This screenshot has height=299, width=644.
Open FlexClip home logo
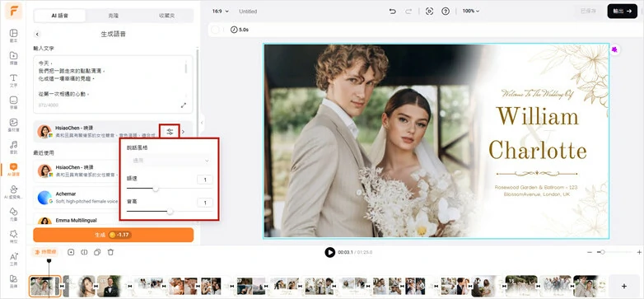[13, 11]
